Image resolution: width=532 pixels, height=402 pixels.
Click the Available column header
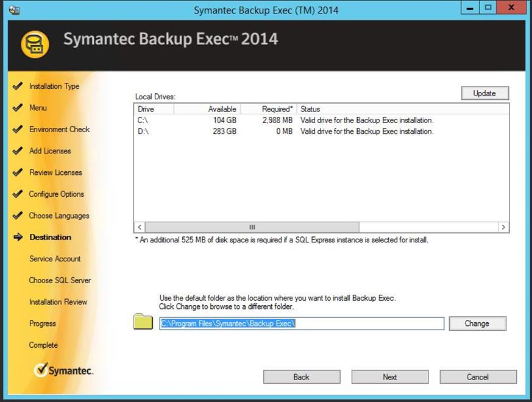pyautogui.click(x=207, y=109)
